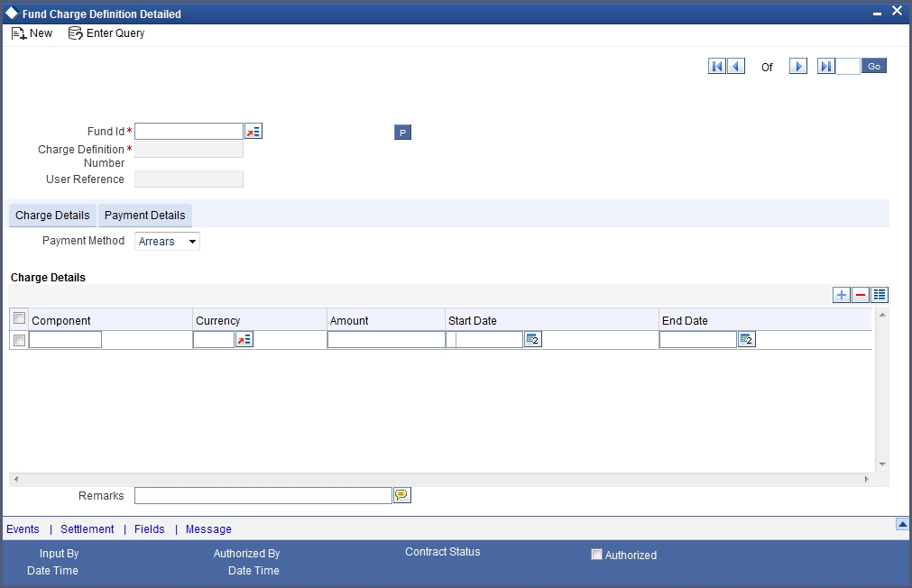
Task: Click the Start Date input field
Action: click(484, 340)
